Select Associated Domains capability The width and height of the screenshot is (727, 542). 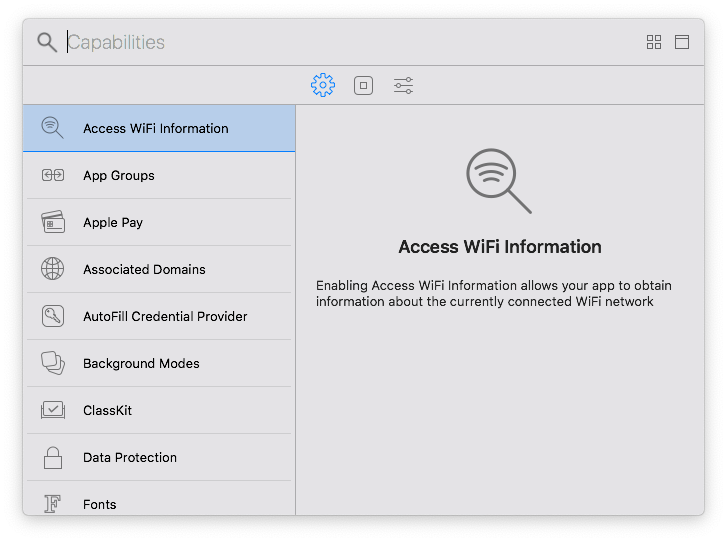click(144, 269)
